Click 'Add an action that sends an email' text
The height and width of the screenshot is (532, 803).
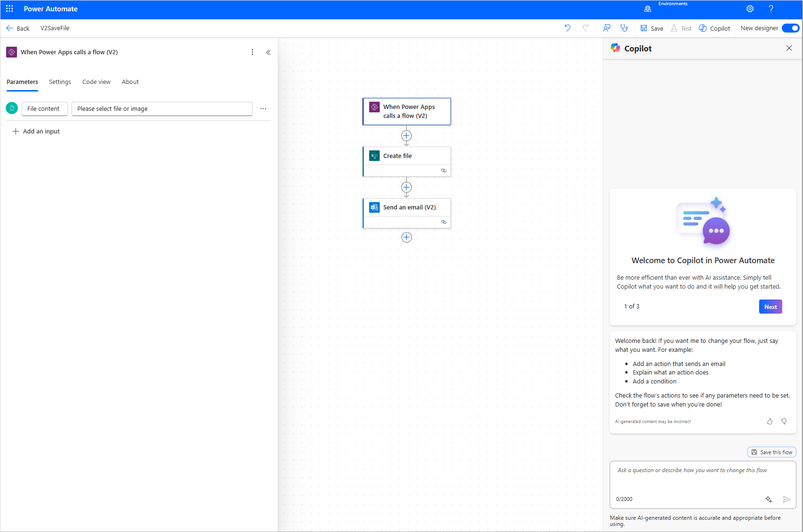679,364
